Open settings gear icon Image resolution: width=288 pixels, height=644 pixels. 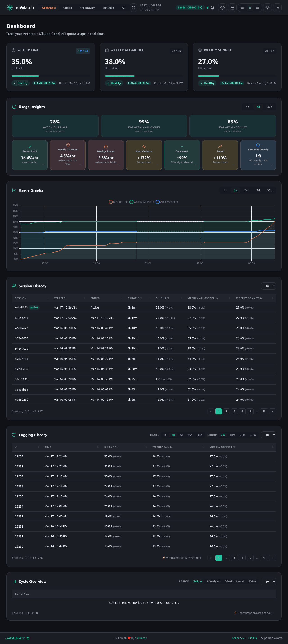pyautogui.click(x=223, y=7)
